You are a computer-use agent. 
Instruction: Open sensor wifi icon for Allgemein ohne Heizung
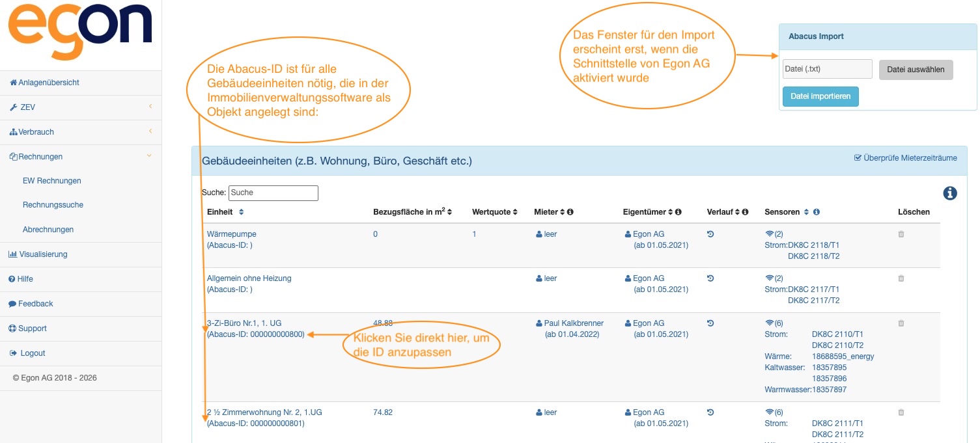(x=768, y=278)
